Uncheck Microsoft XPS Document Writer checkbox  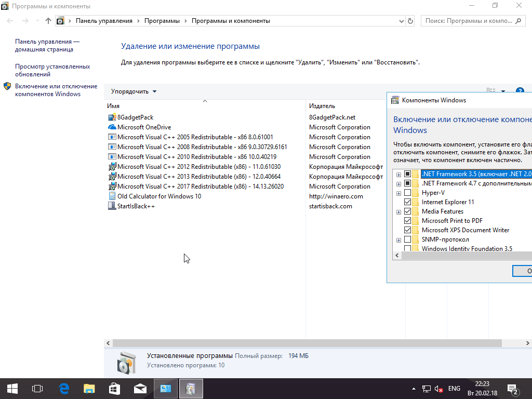[x=407, y=230]
